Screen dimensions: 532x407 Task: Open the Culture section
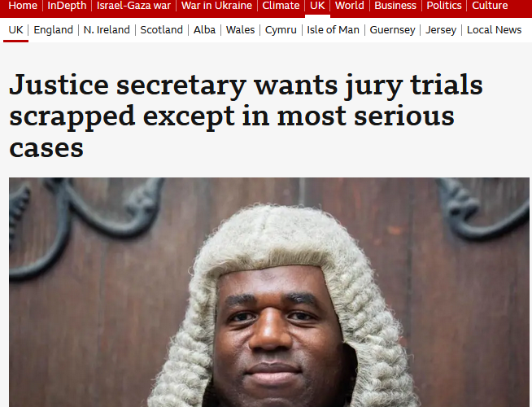pyautogui.click(x=490, y=6)
